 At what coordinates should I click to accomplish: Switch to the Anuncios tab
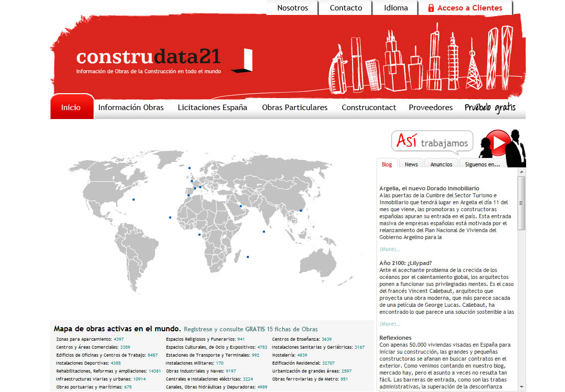[441, 164]
